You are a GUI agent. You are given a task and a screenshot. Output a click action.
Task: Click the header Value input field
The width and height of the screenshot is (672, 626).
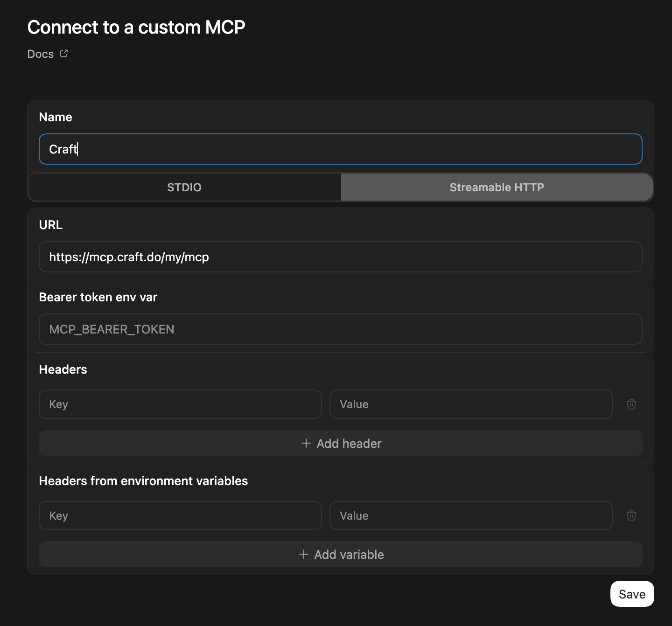coord(470,404)
